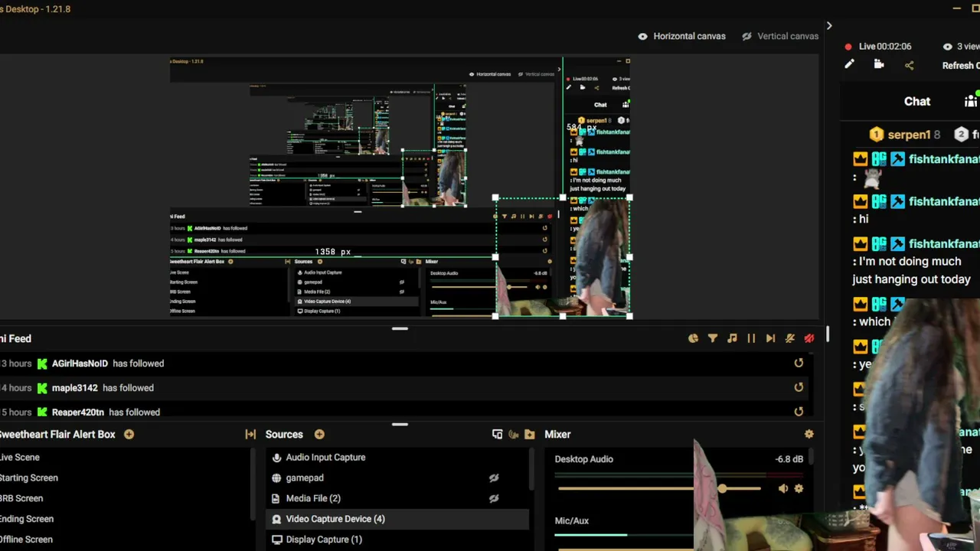This screenshot has width=980, height=551.
Task: Click the Desktop Audio label in Mixer
Action: point(584,459)
